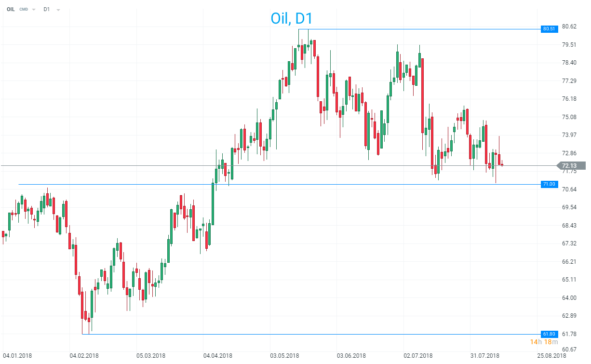Expand the D1 timeframe dropdown arrow
The image size is (591, 364).
(x=58, y=9)
